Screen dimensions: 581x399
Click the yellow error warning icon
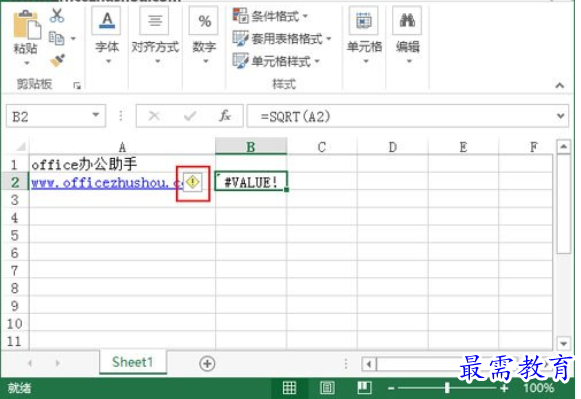pos(193,182)
